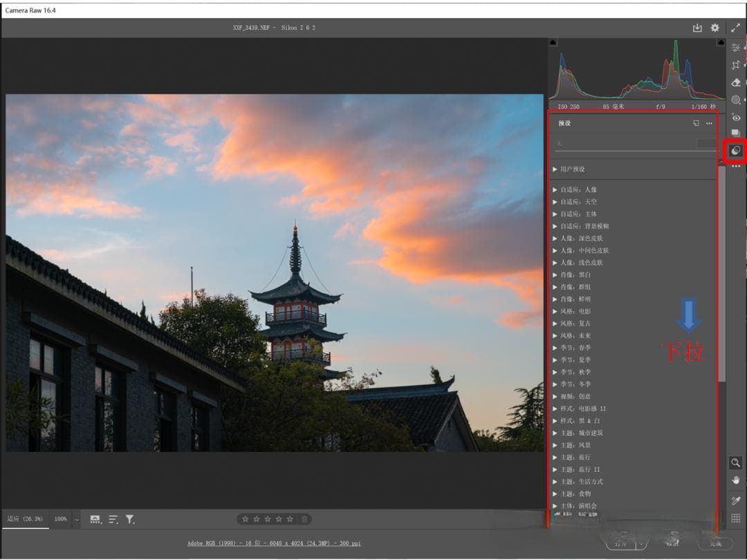Click the Open button at bottom right

click(620, 543)
